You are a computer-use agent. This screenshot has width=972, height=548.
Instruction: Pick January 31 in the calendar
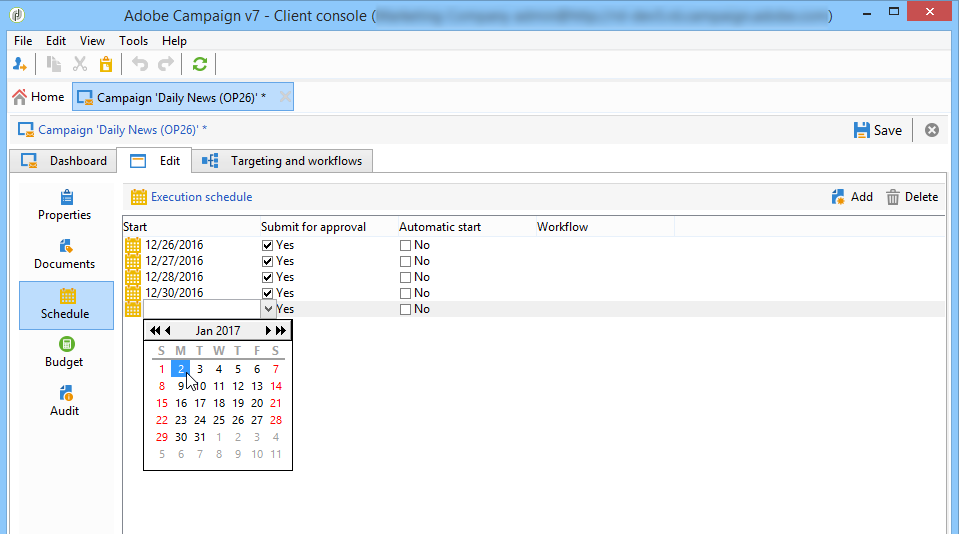pos(200,437)
